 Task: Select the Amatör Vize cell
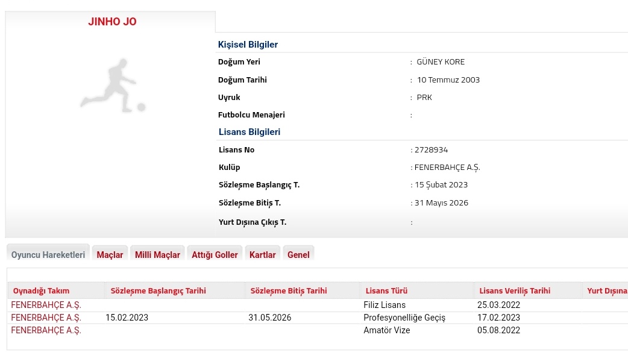point(386,330)
